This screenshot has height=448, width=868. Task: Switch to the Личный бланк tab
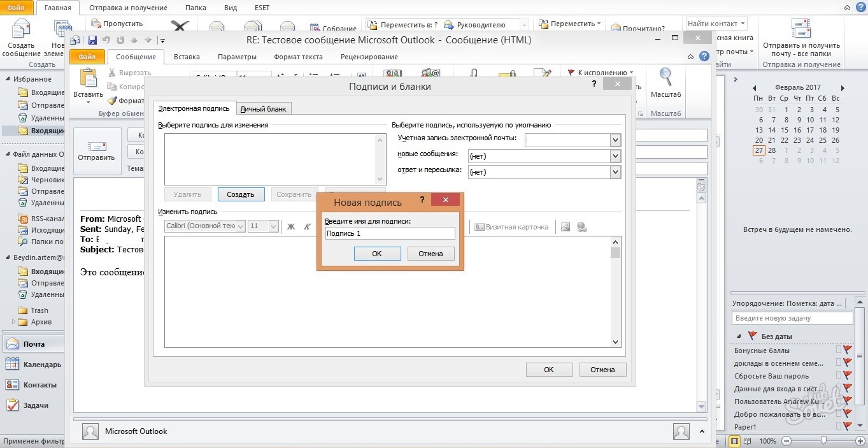coord(264,109)
